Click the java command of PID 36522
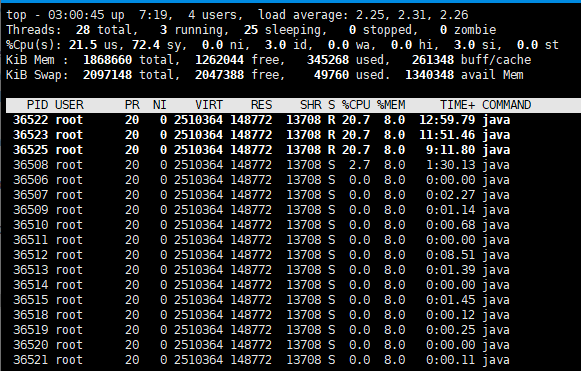 (x=496, y=120)
